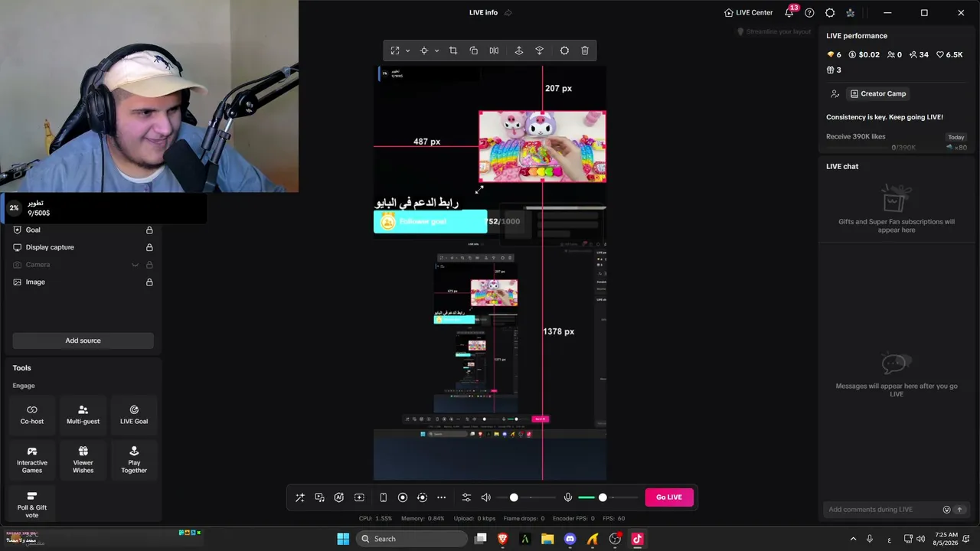Open the source settings gear

pyautogui.click(x=564, y=51)
